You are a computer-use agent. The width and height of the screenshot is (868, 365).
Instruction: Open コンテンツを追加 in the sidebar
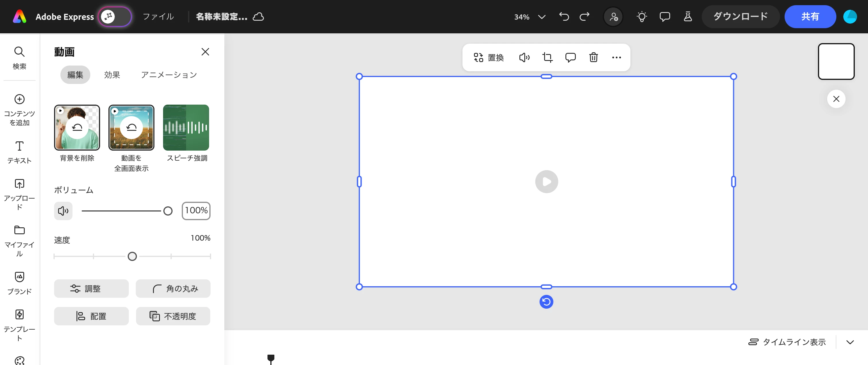point(19,110)
